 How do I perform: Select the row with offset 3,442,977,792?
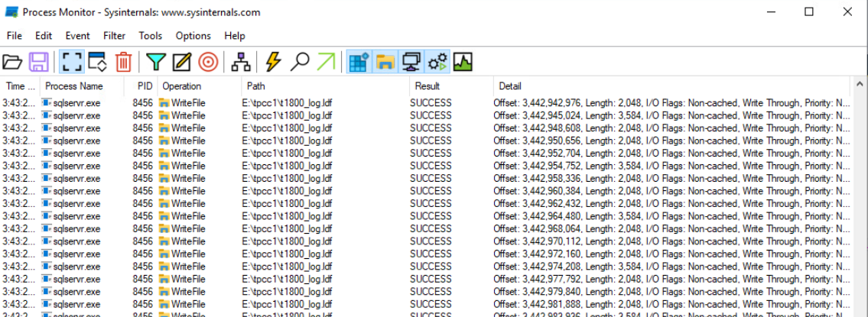click(x=426, y=279)
